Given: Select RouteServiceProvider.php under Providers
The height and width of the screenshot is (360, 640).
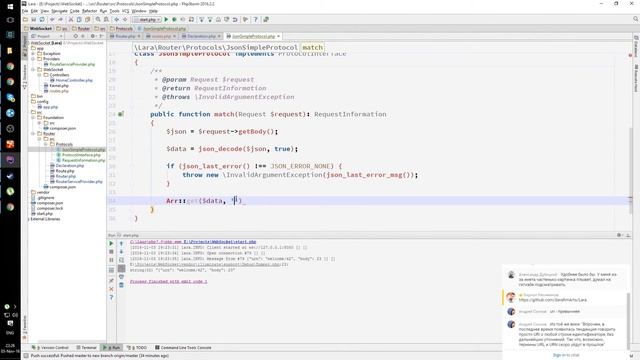Looking at the screenshot, I should (72, 64).
